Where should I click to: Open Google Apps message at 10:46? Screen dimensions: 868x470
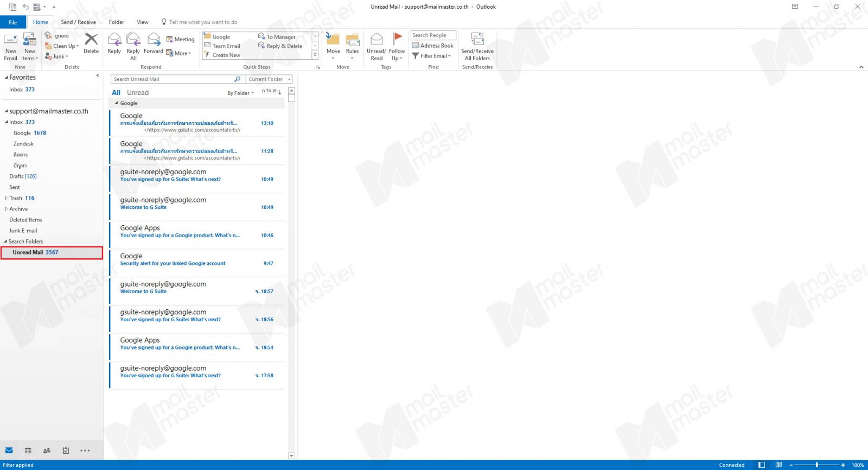point(196,235)
